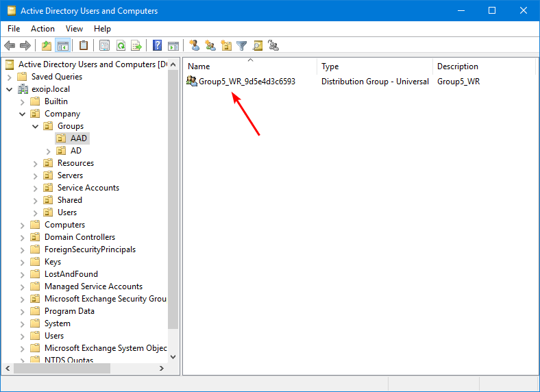Expand the Service Accounts node

[36, 188]
